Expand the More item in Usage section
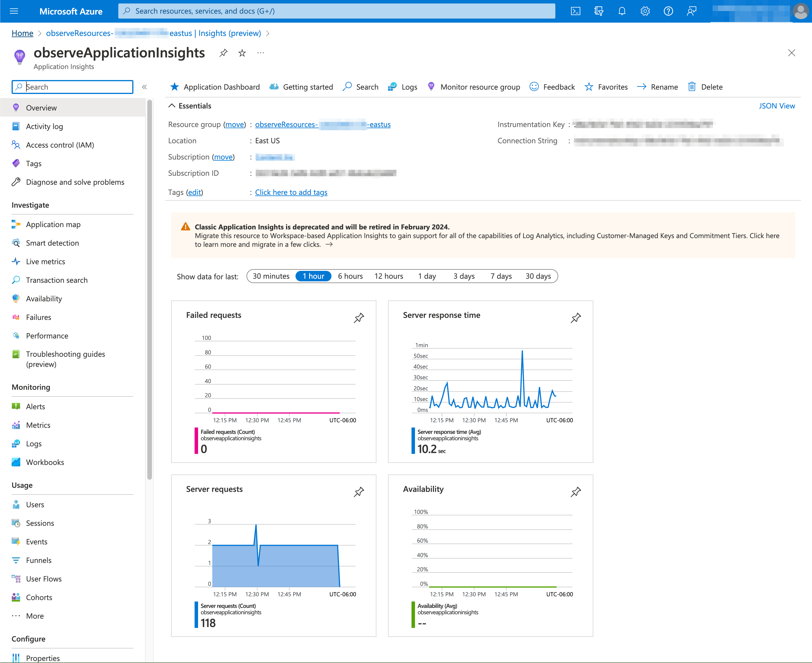This screenshot has height=663, width=812. [x=35, y=616]
